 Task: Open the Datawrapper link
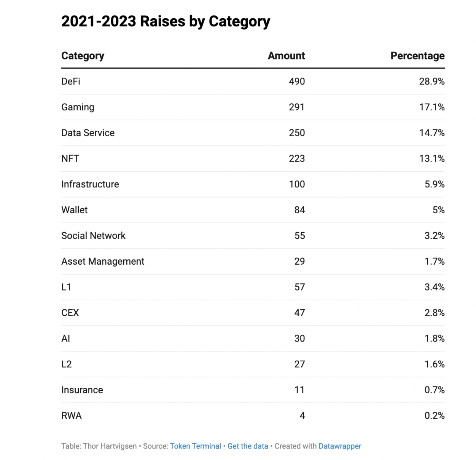(340, 446)
